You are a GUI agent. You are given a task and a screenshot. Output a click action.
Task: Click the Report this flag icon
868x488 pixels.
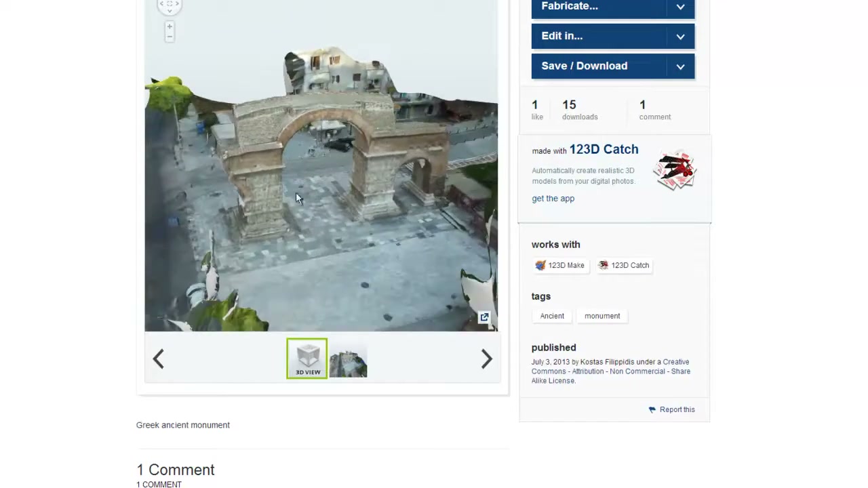652,409
